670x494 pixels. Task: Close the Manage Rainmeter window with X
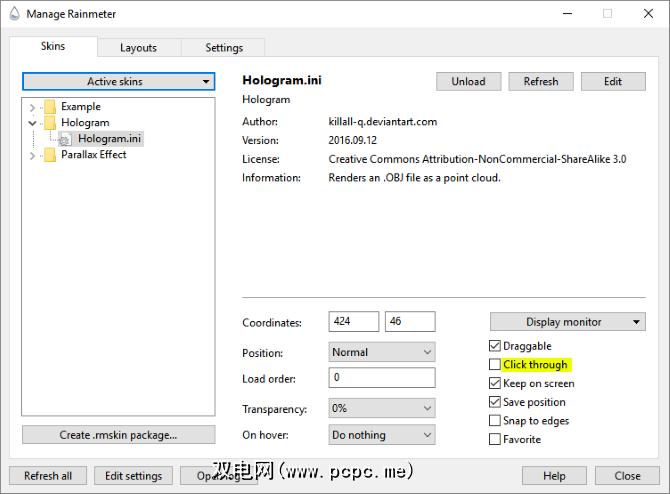click(648, 14)
